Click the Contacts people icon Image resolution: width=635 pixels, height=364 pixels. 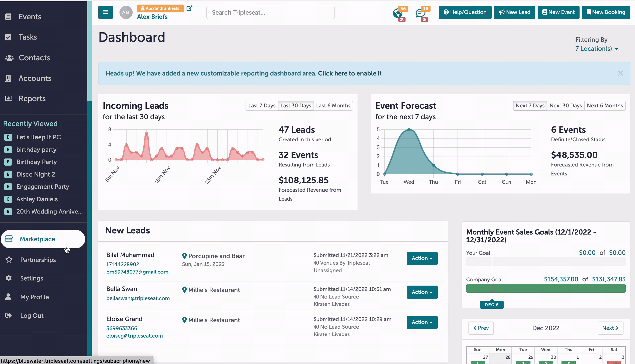[x=9, y=58]
